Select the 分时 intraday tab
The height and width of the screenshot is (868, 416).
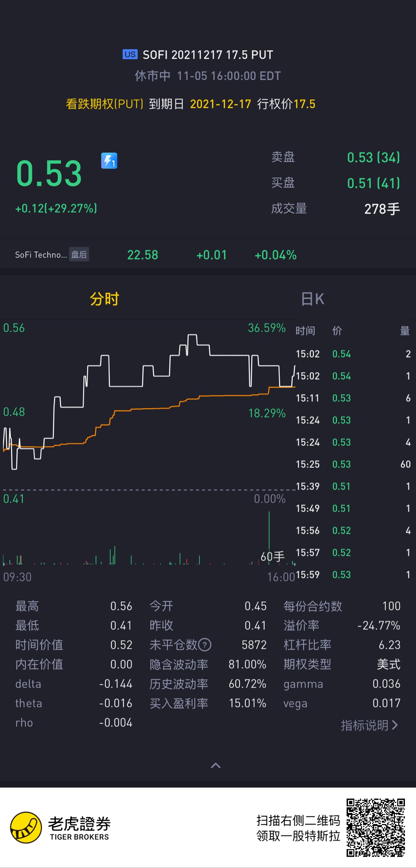(x=105, y=299)
